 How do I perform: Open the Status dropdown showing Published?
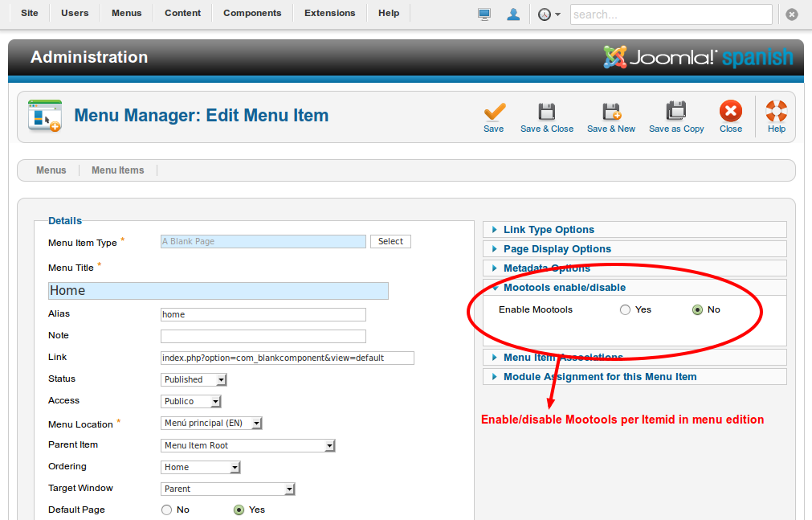194,379
